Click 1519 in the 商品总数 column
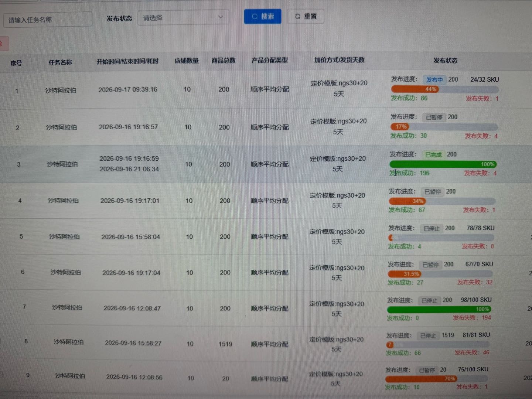 point(225,344)
